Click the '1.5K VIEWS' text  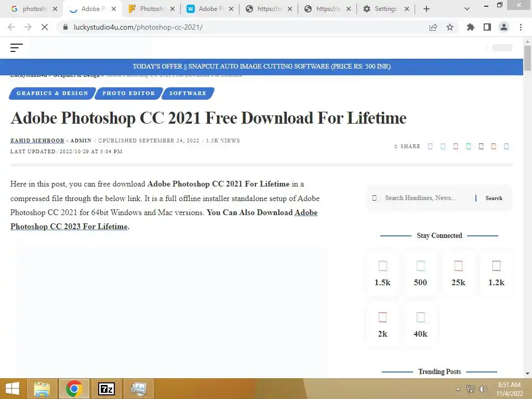coord(223,140)
